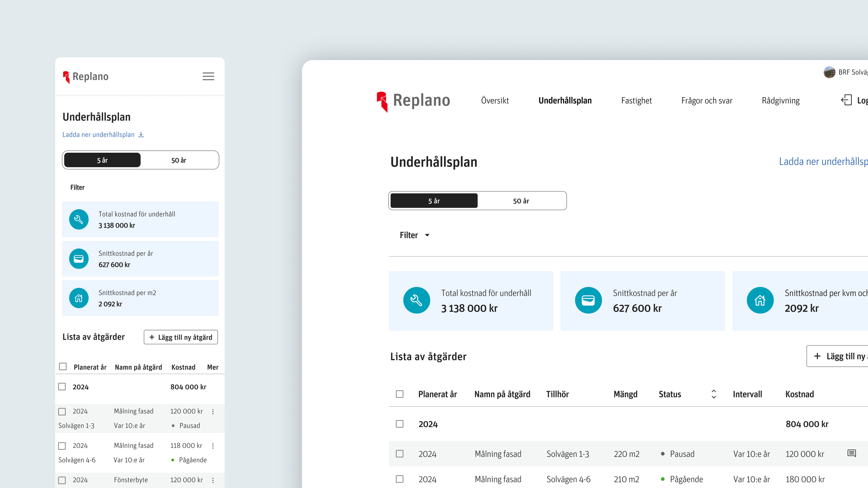This screenshot has width=868, height=488.
Task: Open the three-dot menu on Fönsterbyte row
Action: 213,480
